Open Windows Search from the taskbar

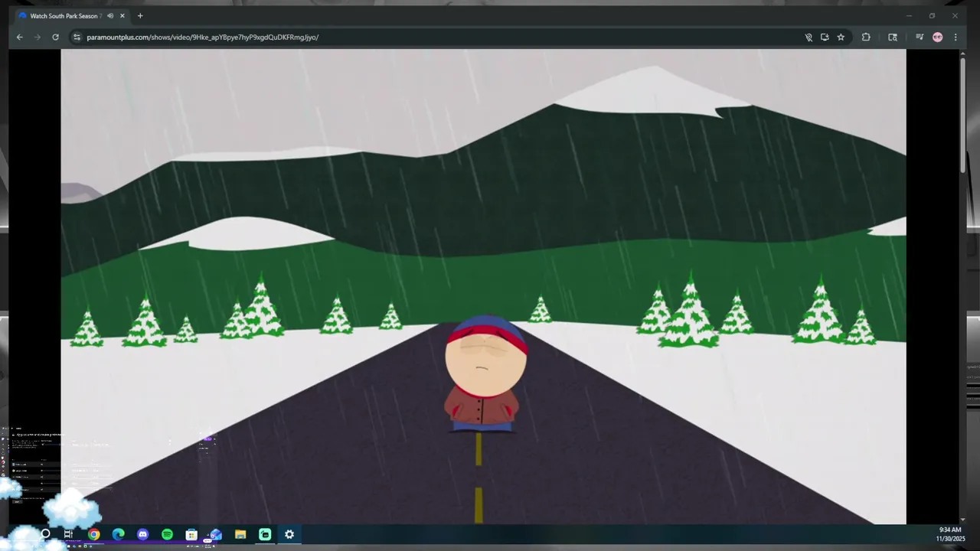click(45, 534)
